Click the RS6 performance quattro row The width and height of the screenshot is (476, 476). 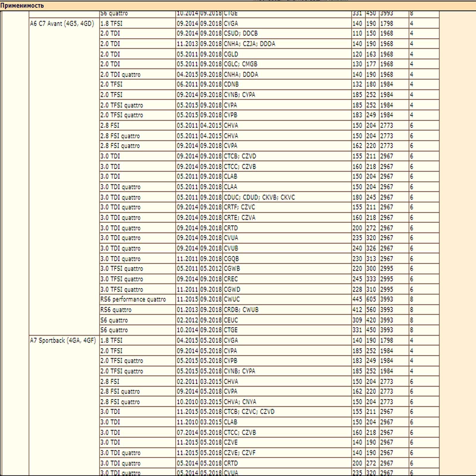click(x=133, y=299)
